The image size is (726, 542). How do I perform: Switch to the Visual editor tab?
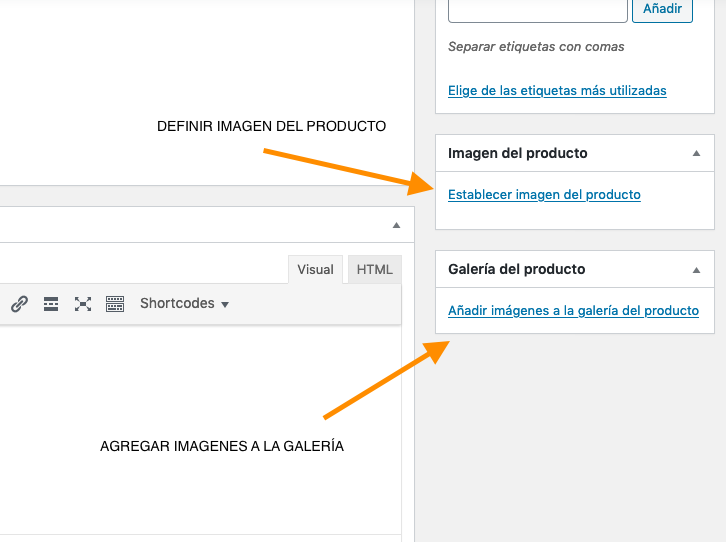tap(315, 269)
